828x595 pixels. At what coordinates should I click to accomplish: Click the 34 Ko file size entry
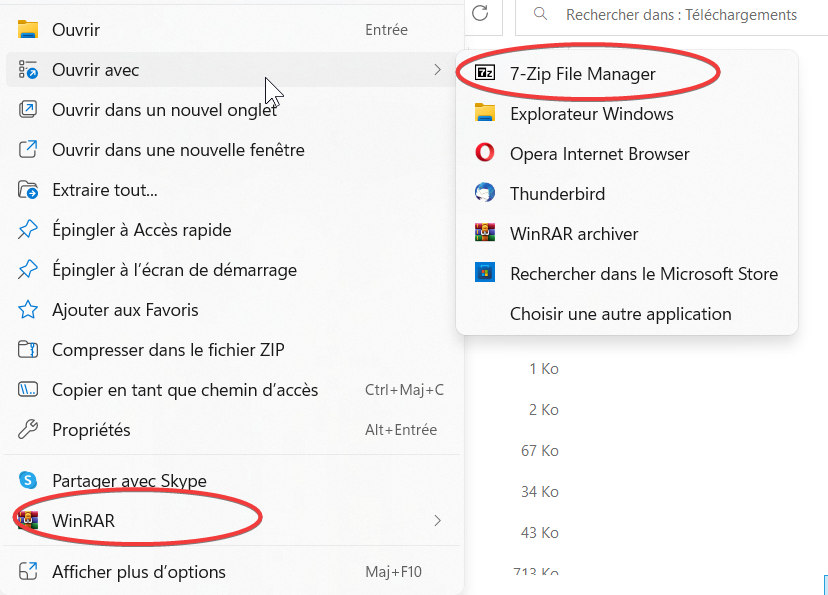tap(540, 492)
